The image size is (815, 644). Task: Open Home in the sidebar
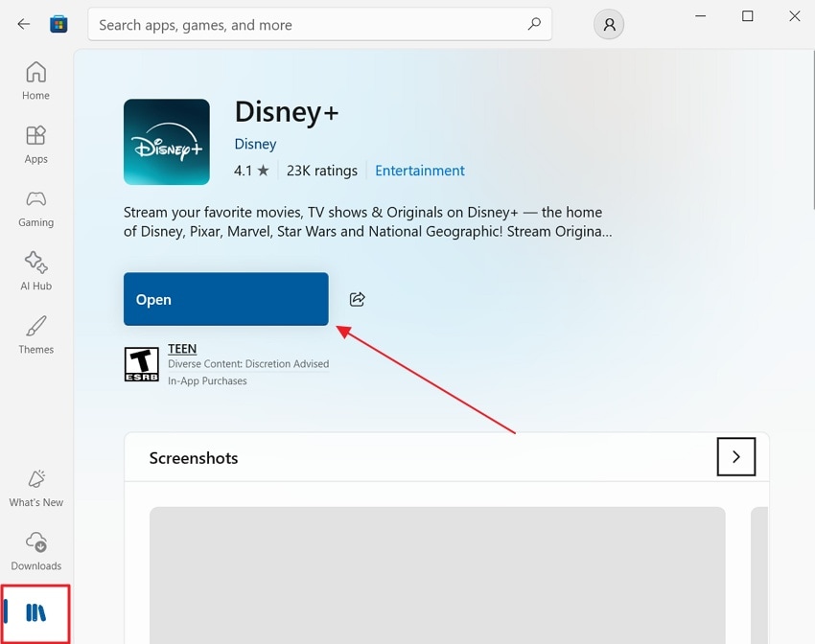coord(35,81)
